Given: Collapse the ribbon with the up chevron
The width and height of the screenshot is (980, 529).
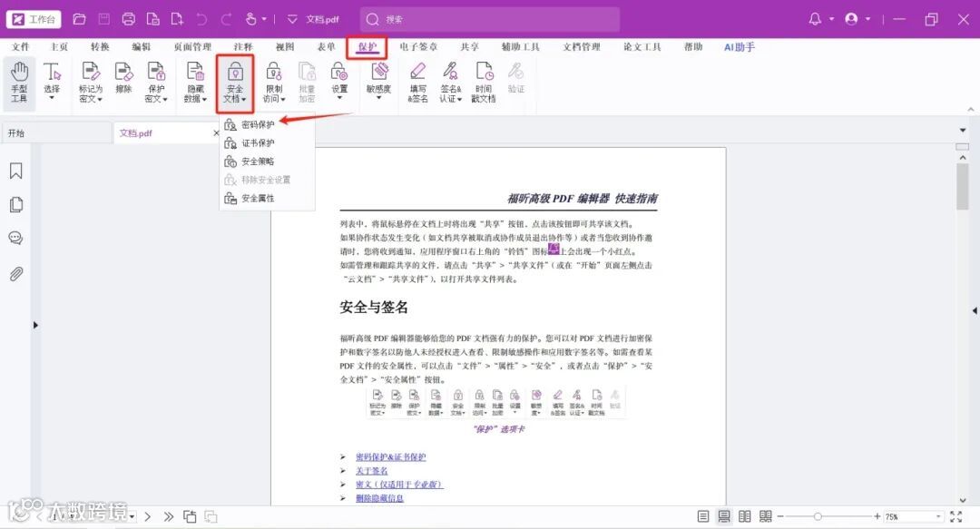Looking at the screenshot, I should point(971,110).
